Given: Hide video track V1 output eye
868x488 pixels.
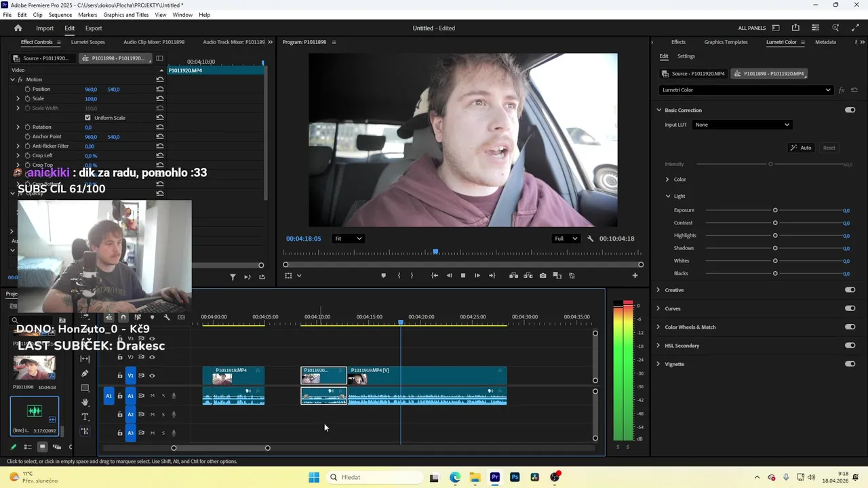Looking at the screenshot, I should (x=152, y=375).
